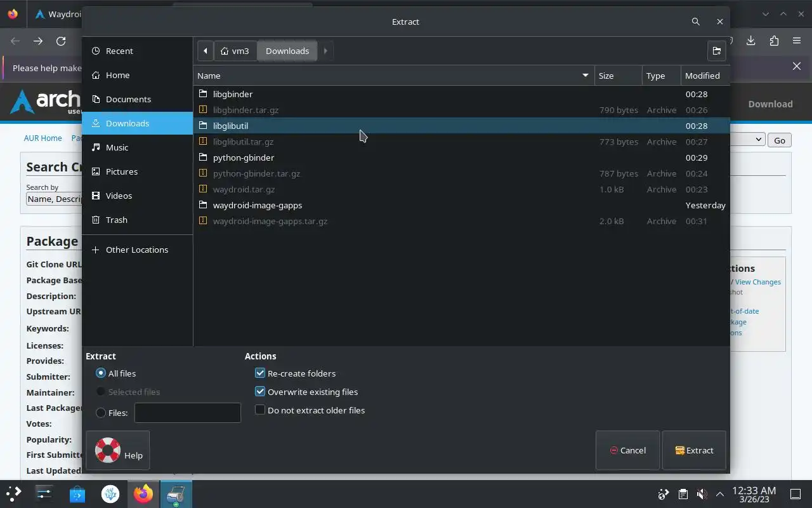Open Trash in sidebar
Screen dimensions: 812x508
[x=138, y=220]
